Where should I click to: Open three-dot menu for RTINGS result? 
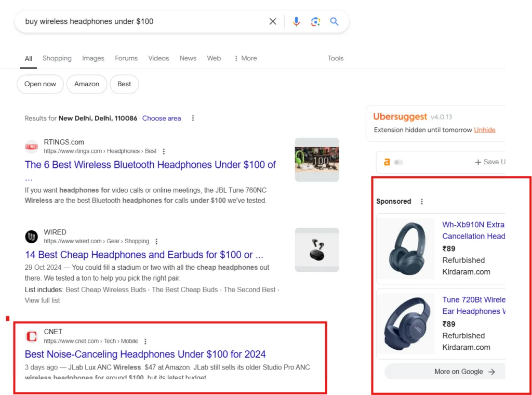(x=164, y=151)
